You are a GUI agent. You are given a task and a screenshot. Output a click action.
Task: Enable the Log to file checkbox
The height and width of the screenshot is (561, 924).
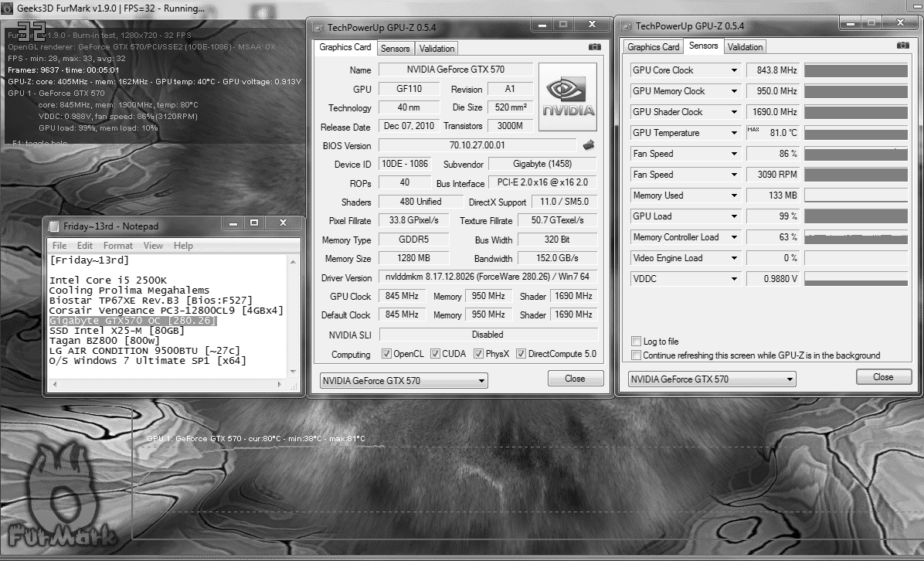[x=636, y=342]
